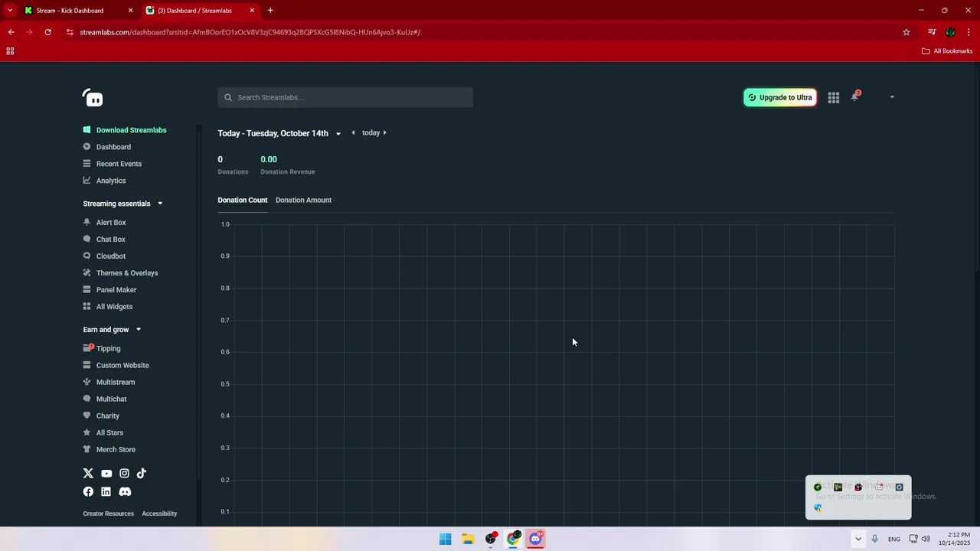This screenshot has height=551, width=980.
Task: Open All Bookmarks folder
Action: (x=947, y=51)
